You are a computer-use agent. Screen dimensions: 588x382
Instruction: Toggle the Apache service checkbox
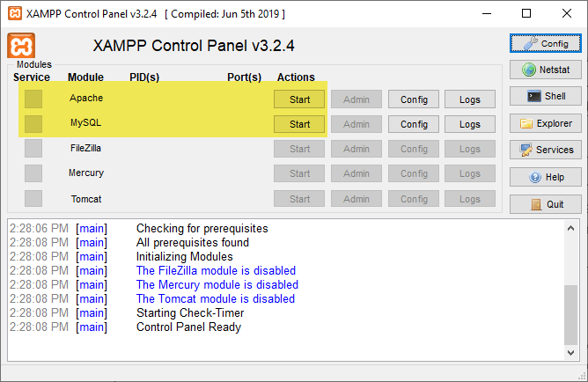point(33,99)
